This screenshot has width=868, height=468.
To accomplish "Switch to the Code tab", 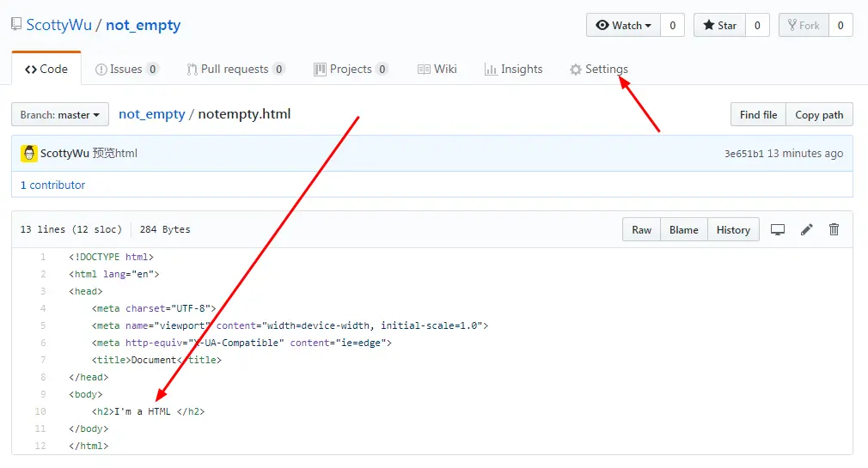I will tap(46, 70).
